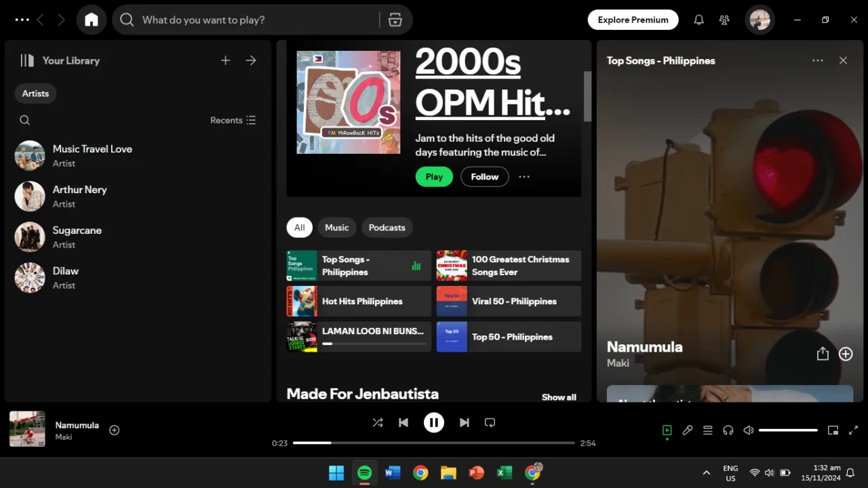This screenshot has width=868, height=488.
Task: Add Namumula to Liked Songs in side panel
Action: (846, 354)
